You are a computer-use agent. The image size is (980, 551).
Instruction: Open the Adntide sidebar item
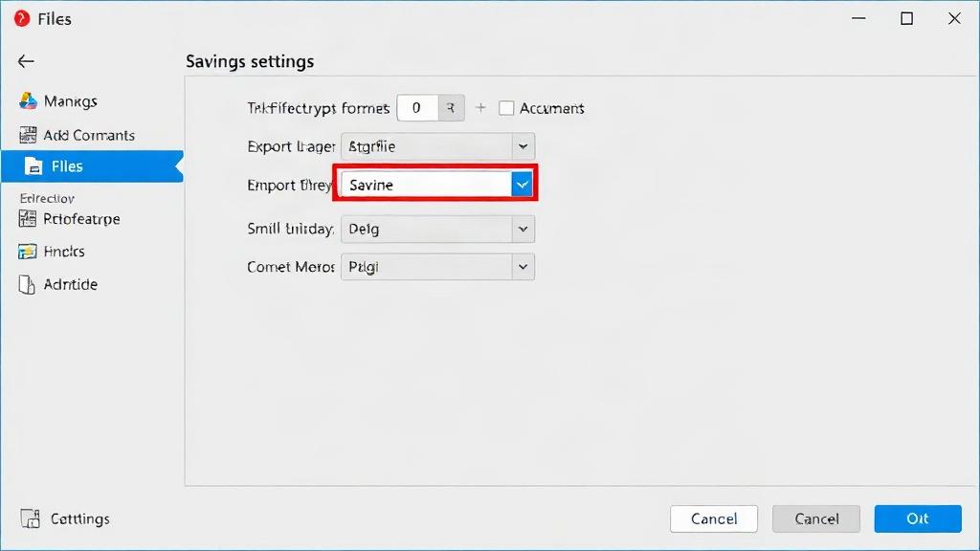58,284
